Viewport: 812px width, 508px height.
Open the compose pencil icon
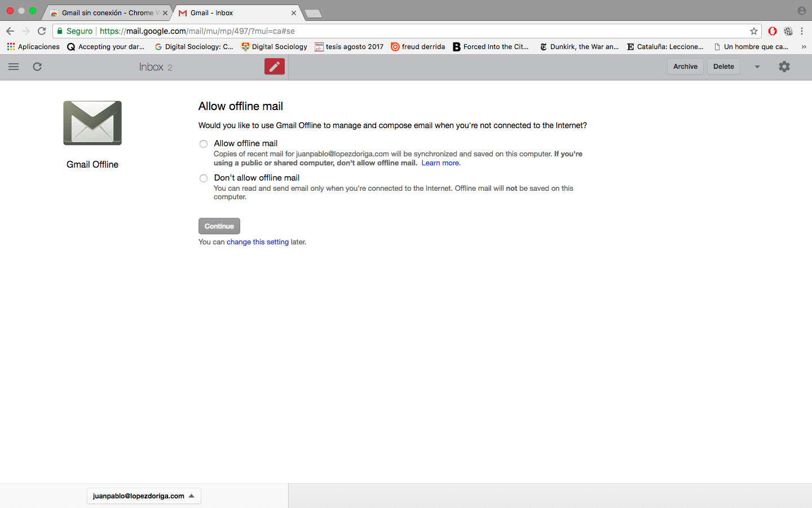[274, 66]
